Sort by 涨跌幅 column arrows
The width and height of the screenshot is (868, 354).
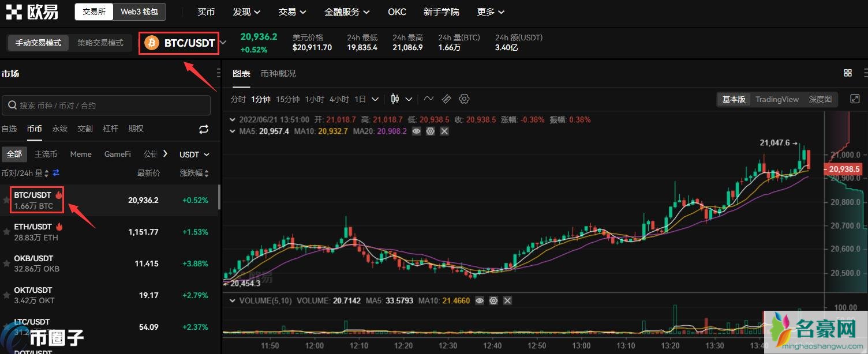[207, 173]
